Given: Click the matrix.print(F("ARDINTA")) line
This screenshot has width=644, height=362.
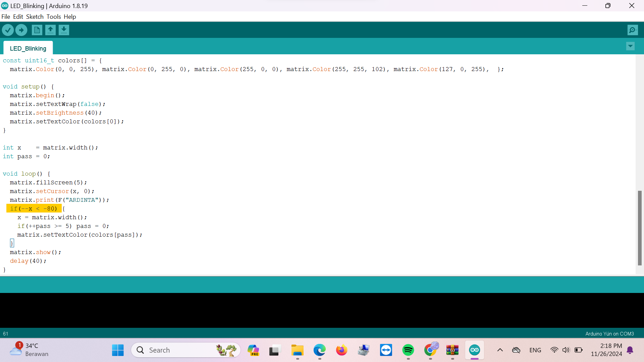Looking at the screenshot, I should point(59,200).
